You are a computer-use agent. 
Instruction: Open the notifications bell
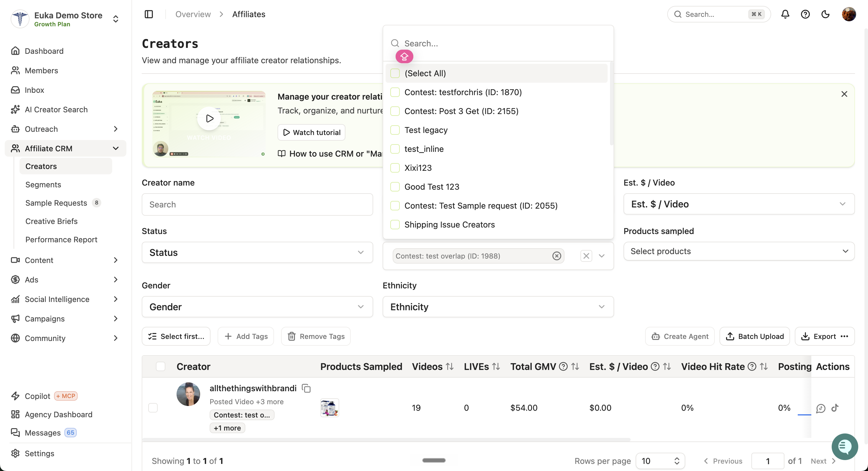[785, 14]
